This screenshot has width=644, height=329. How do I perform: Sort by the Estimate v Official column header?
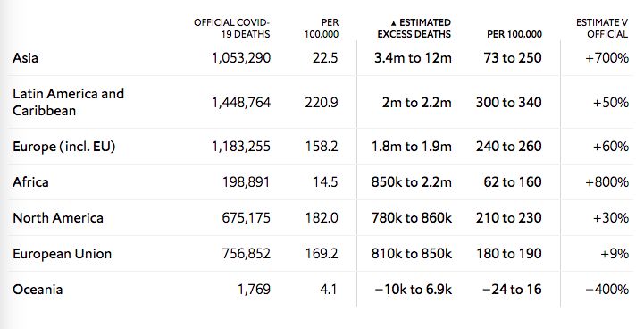pos(602,29)
